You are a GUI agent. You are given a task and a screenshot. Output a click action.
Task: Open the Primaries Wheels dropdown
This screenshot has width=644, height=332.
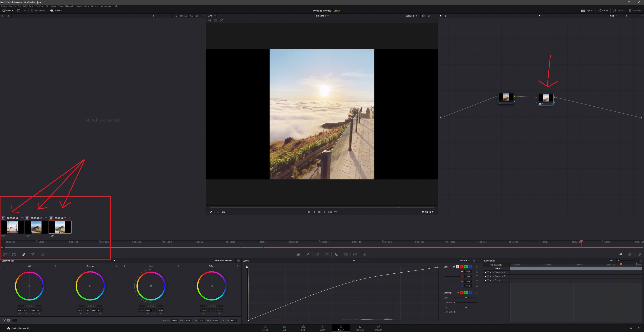(224, 261)
